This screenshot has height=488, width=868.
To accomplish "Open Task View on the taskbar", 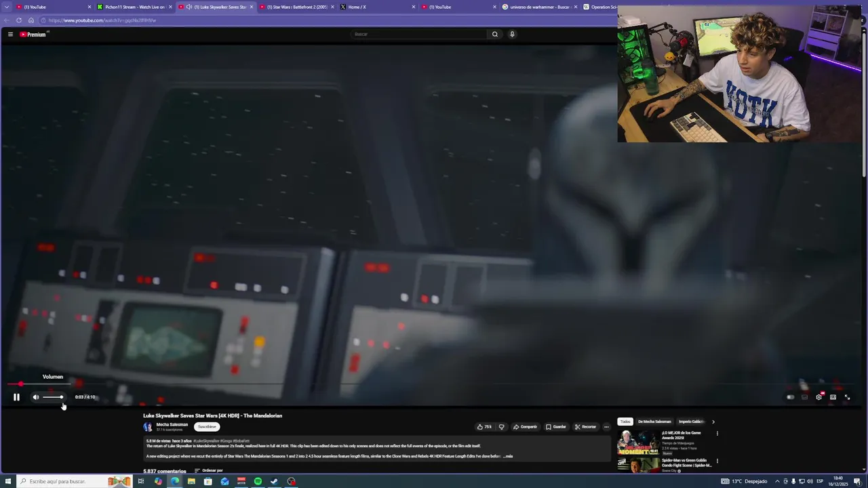I will pos(141,481).
